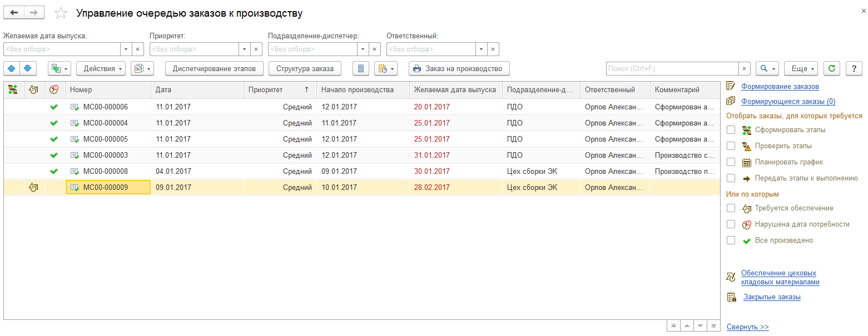Click the supply-required column header icon
The width and height of the screenshot is (868, 336).
point(34,89)
